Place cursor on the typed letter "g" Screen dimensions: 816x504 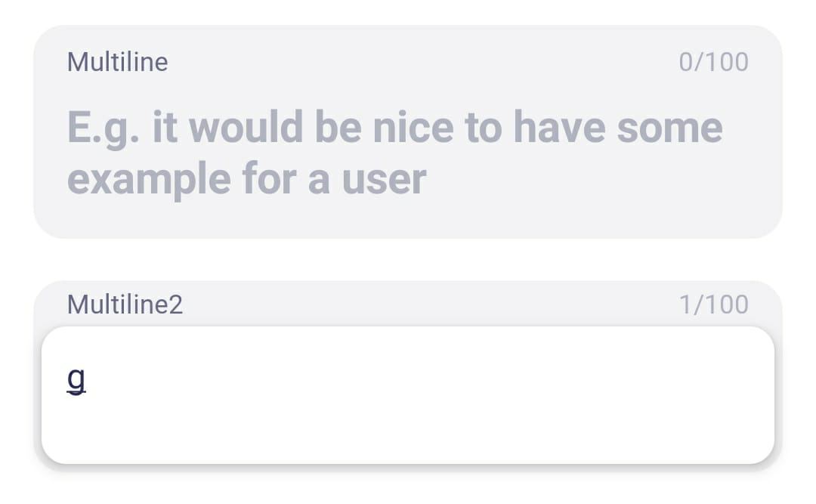pos(76,380)
